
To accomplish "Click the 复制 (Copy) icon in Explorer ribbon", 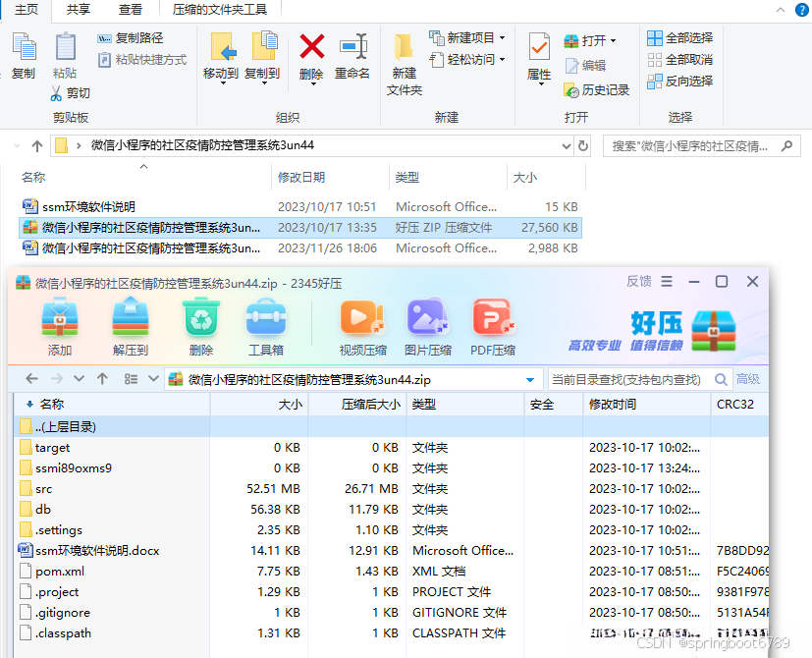I will (24, 47).
